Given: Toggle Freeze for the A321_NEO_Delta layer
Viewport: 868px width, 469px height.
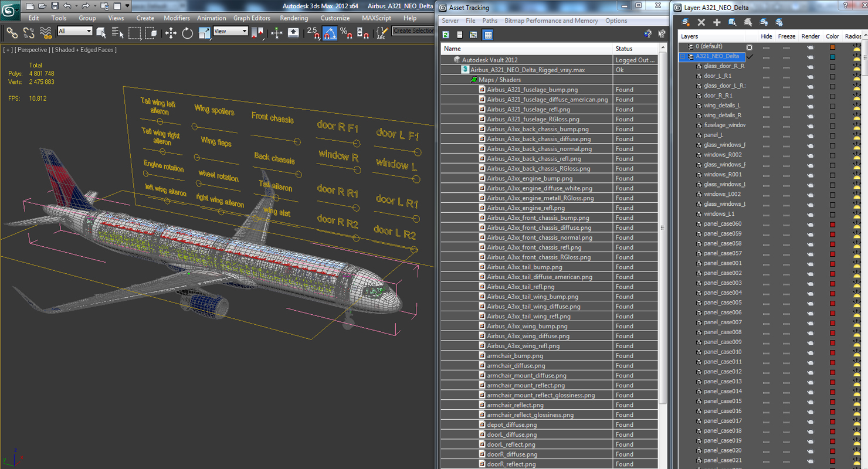Looking at the screenshot, I should [786, 57].
